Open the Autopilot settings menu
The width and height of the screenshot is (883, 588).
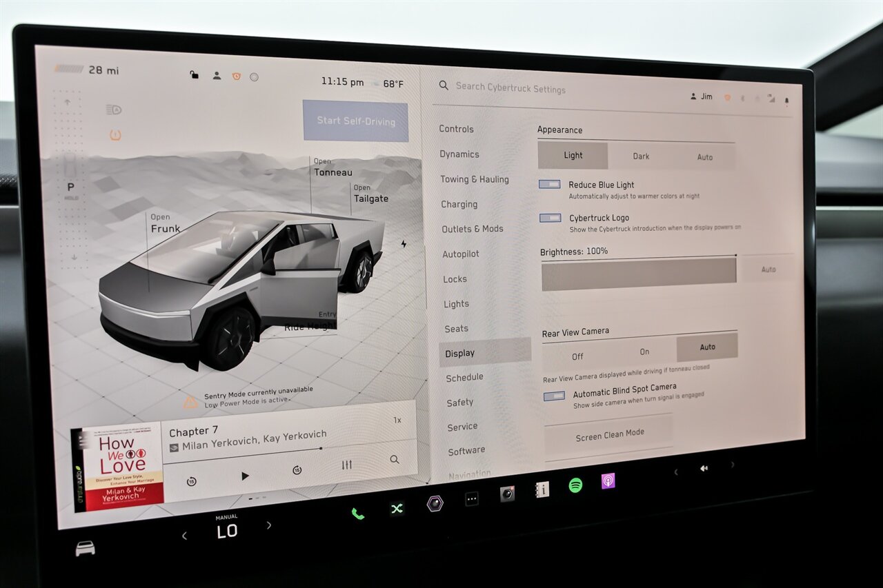461,254
